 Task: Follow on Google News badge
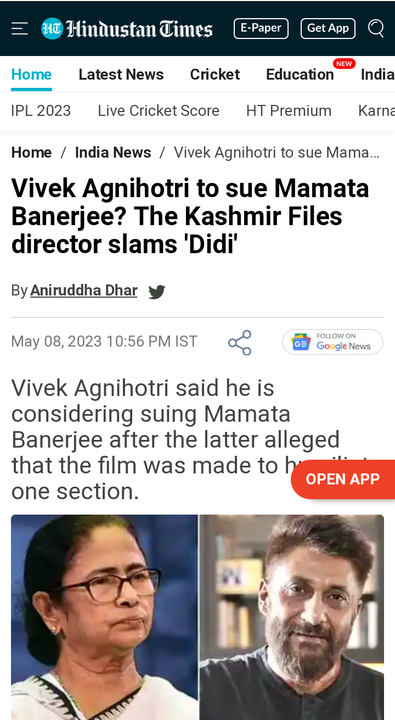pos(333,342)
